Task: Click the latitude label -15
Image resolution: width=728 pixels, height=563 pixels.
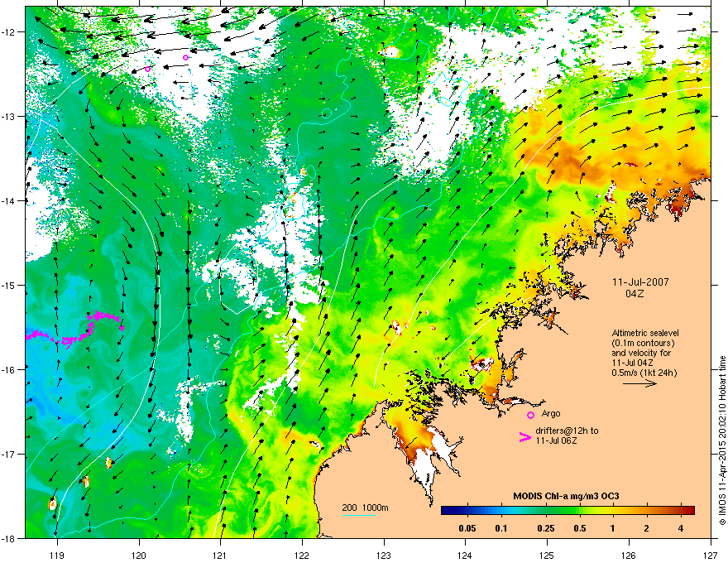Action: 7,285
